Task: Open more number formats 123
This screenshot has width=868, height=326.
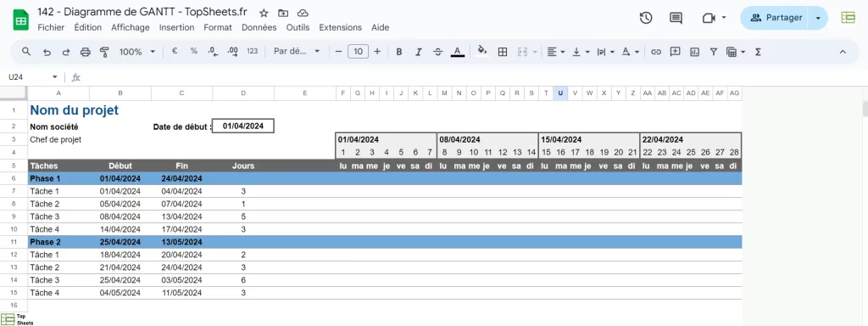Action: 253,51
